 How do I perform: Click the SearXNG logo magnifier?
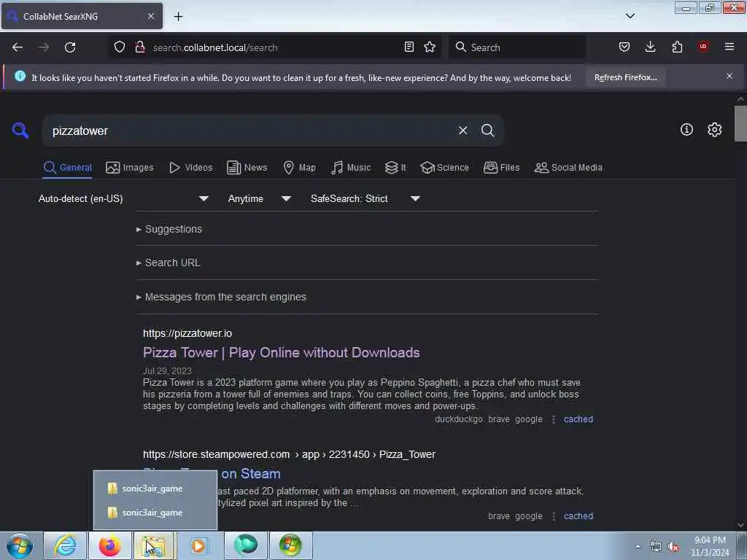[20, 130]
